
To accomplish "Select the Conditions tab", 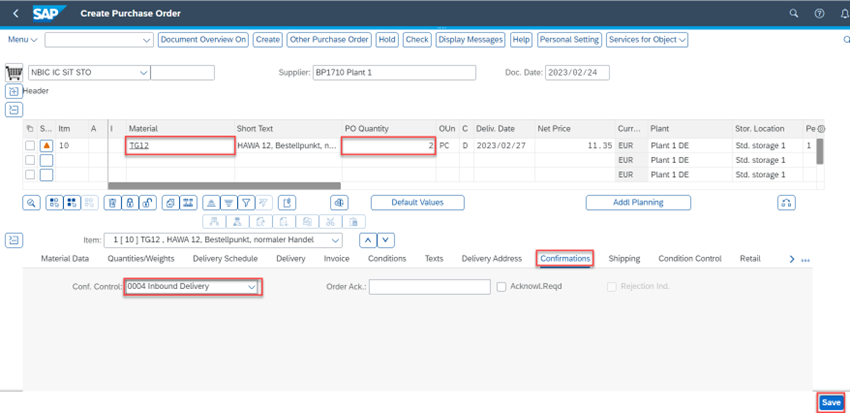I will point(387,259).
